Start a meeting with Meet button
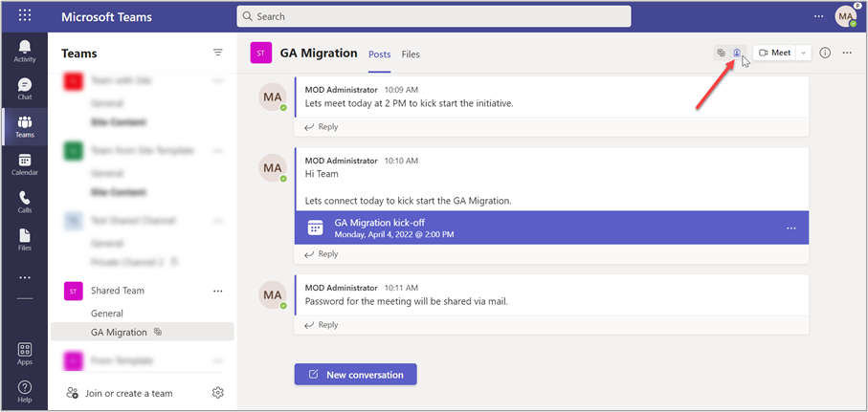The width and height of the screenshot is (868, 412). coord(775,53)
